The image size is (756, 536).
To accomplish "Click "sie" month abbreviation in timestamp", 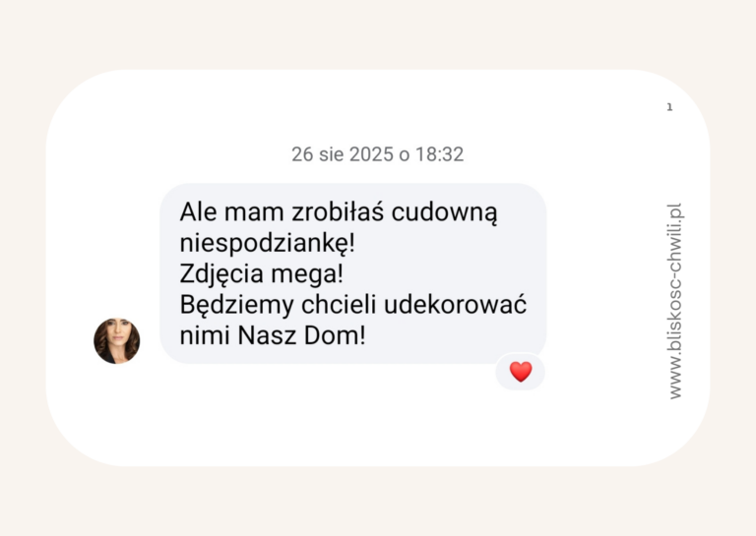I will click(331, 154).
